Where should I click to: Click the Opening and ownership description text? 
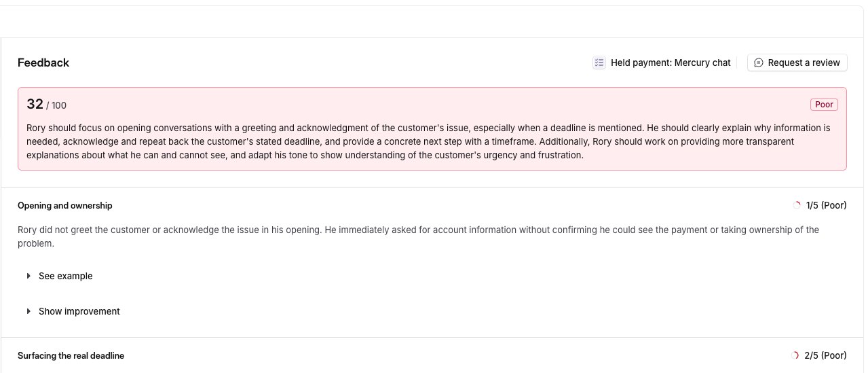418,236
